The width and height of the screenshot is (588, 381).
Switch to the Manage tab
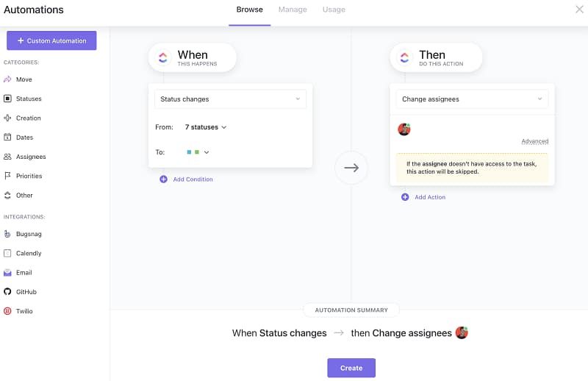[x=293, y=10]
